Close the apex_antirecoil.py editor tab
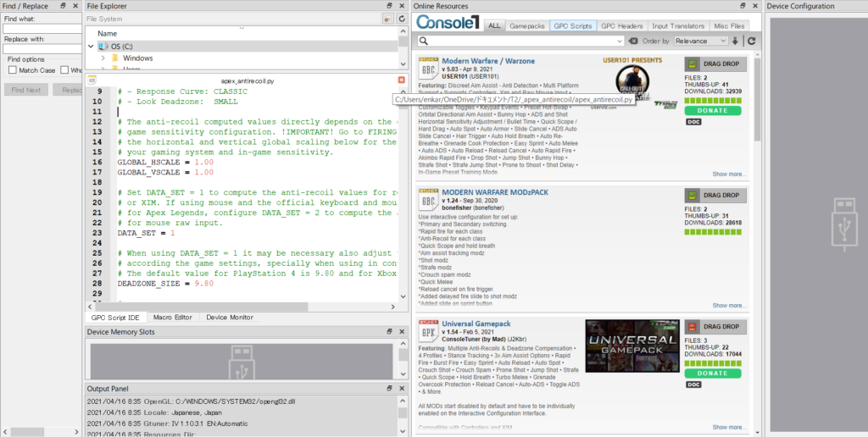The width and height of the screenshot is (868, 437). [401, 80]
